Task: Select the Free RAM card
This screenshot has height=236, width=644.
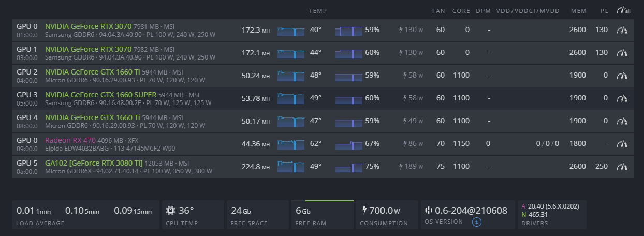Action: 322,215
